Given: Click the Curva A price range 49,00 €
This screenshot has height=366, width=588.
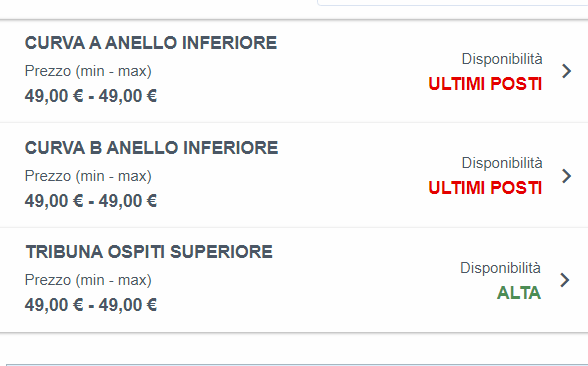Looking at the screenshot, I should click(x=91, y=96).
